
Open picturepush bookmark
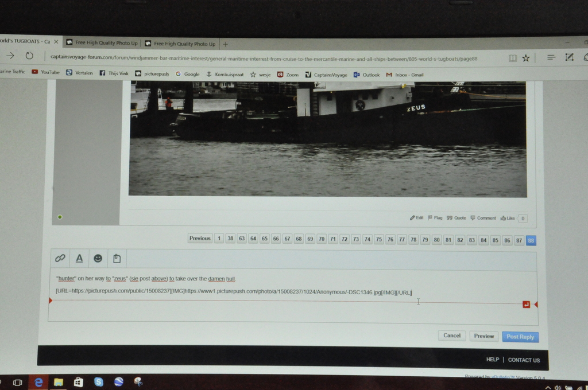coord(152,74)
